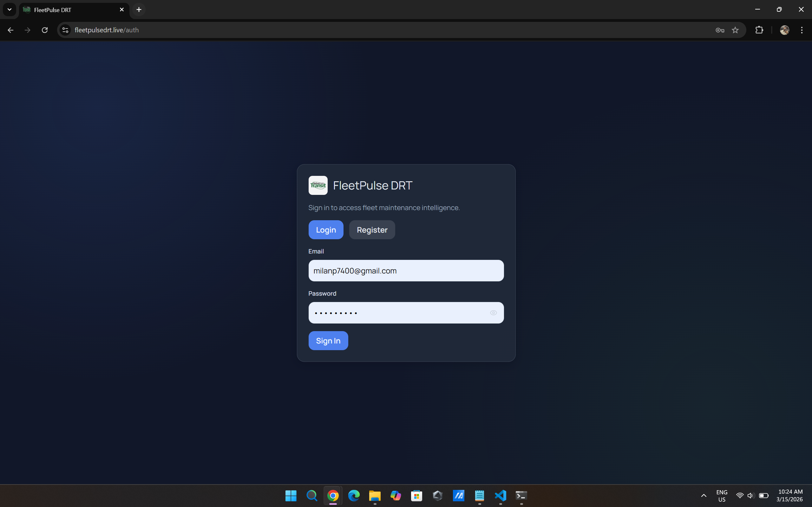Open a new browser tab
Viewport: 812px width, 507px height.
(139, 10)
